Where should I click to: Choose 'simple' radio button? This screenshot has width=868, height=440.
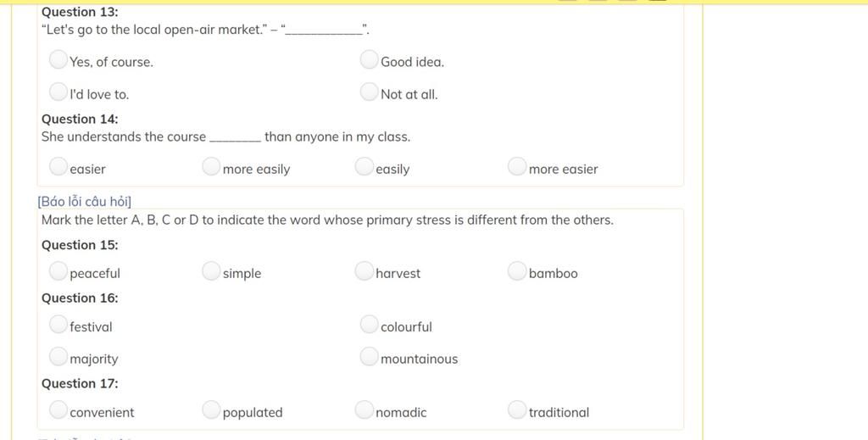tap(211, 270)
